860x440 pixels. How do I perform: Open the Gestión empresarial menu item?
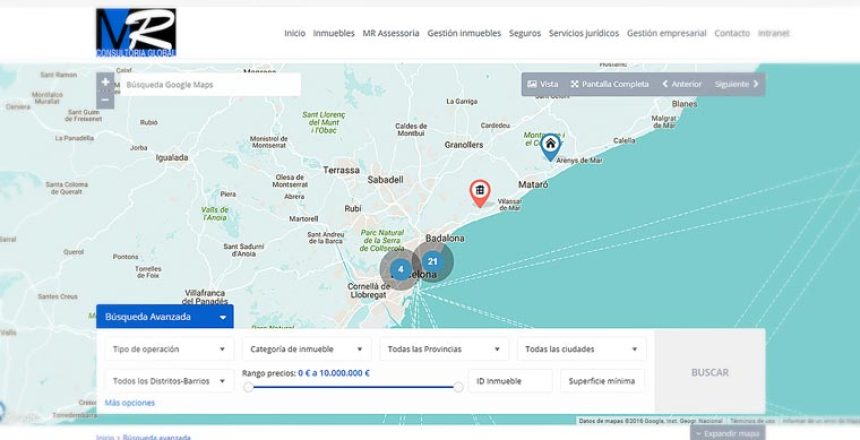666,33
